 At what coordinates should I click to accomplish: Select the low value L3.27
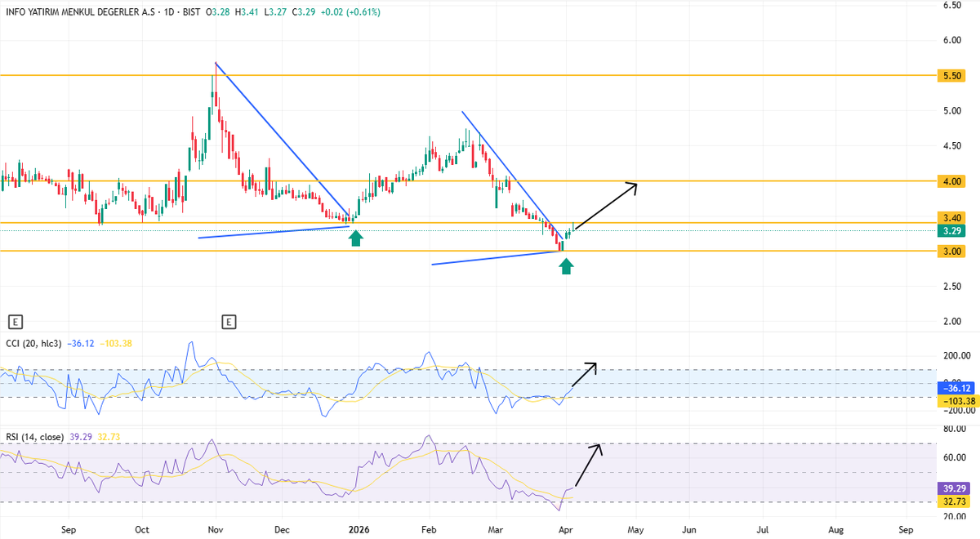pos(274,12)
